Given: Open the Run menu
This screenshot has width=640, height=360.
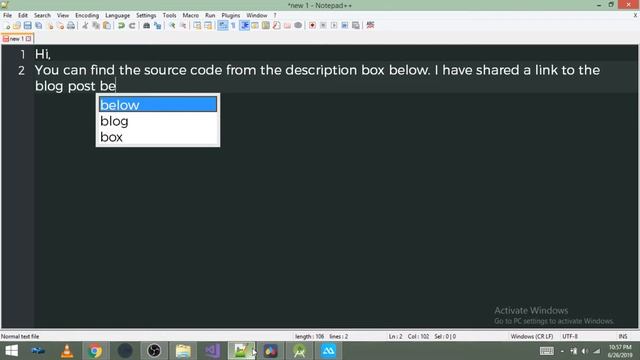Looking at the screenshot, I should (x=210, y=15).
